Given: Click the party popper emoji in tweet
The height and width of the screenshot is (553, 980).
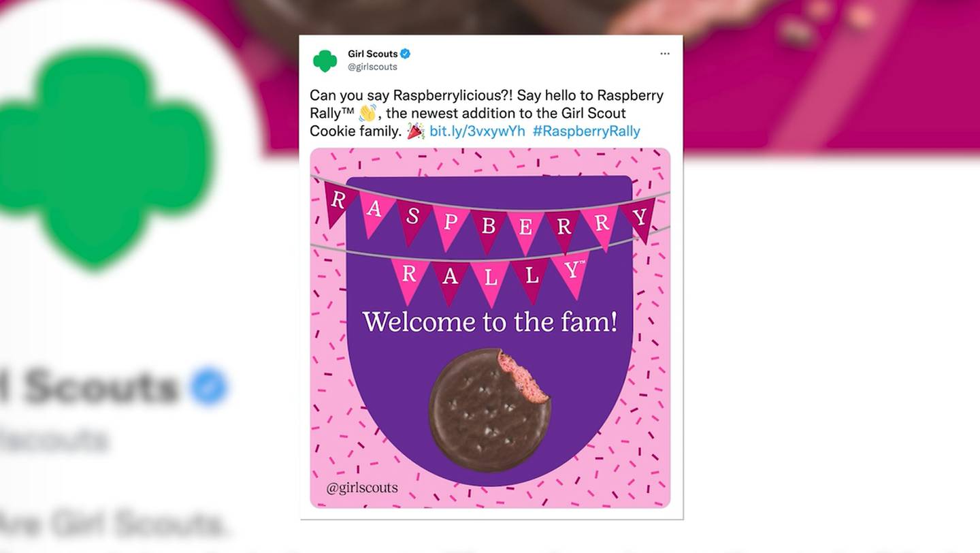Looking at the screenshot, I should [x=415, y=131].
